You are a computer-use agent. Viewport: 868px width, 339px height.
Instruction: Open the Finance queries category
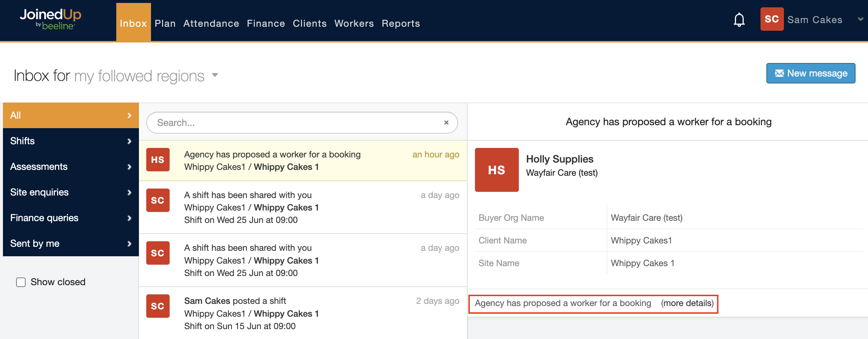point(71,218)
